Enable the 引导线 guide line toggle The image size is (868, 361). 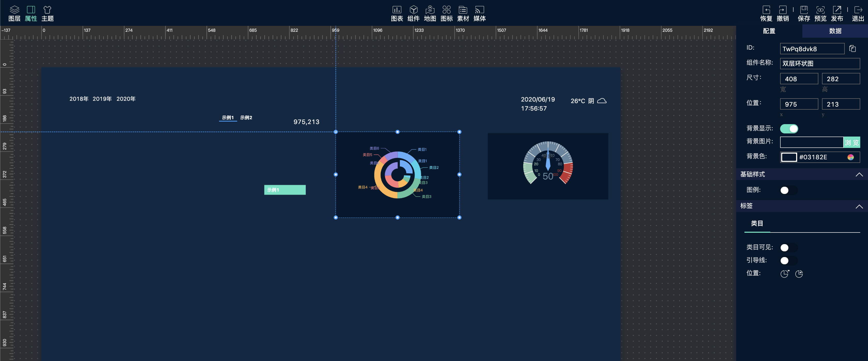click(788, 261)
